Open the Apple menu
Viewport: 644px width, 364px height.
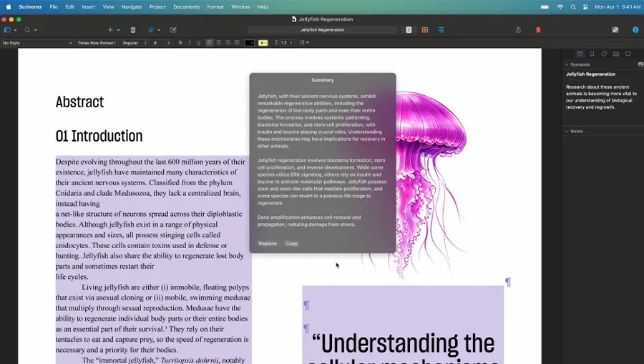click(9, 6)
